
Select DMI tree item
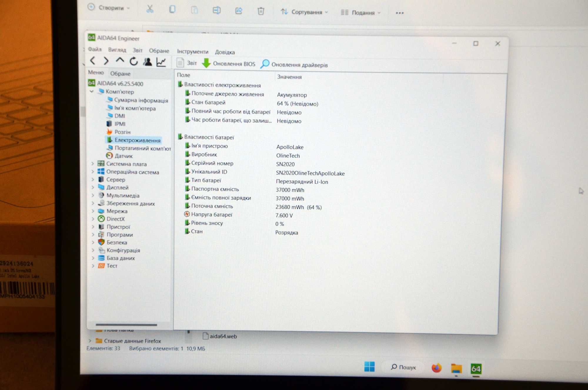click(116, 116)
